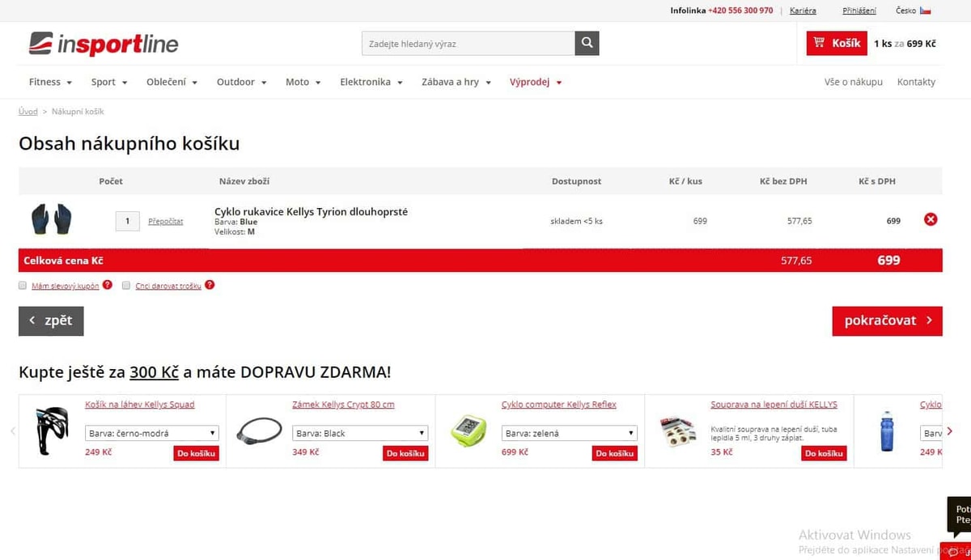
Task: Click the zpět back button
Action: click(x=51, y=320)
